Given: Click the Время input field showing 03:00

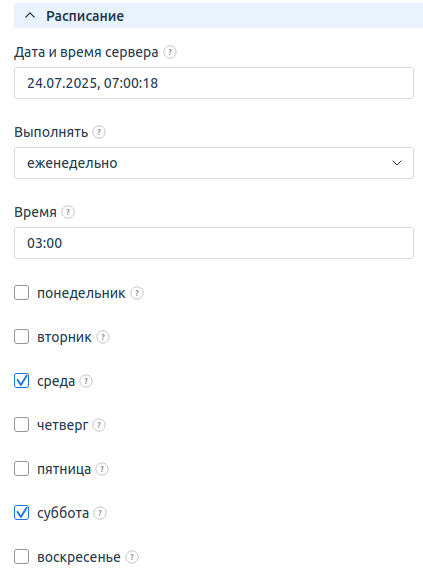Looking at the screenshot, I should pos(214,243).
